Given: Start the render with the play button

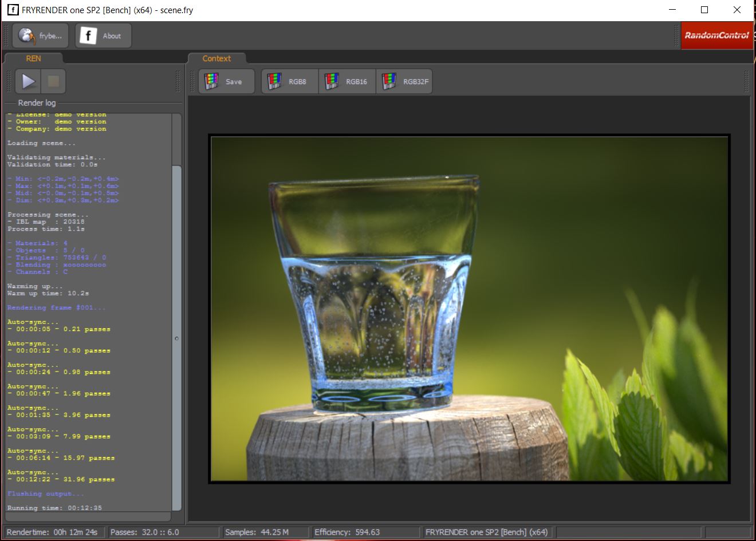Looking at the screenshot, I should pos(28,81).
